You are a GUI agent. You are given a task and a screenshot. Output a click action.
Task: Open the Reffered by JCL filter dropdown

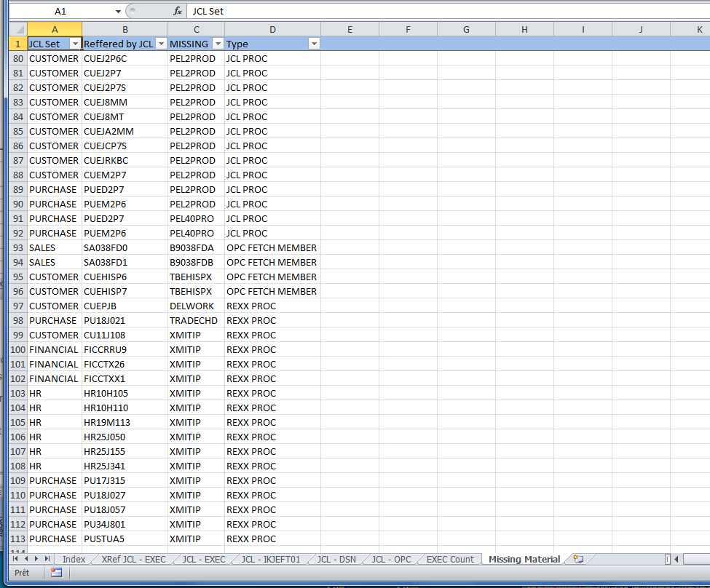(x=161, y=44)
